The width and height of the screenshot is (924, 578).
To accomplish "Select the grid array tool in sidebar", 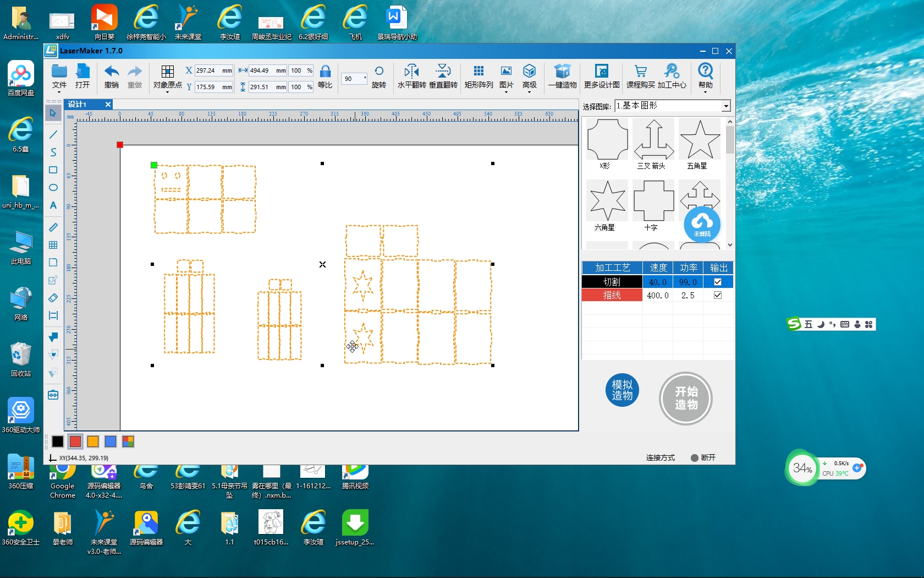I will 53,244.
